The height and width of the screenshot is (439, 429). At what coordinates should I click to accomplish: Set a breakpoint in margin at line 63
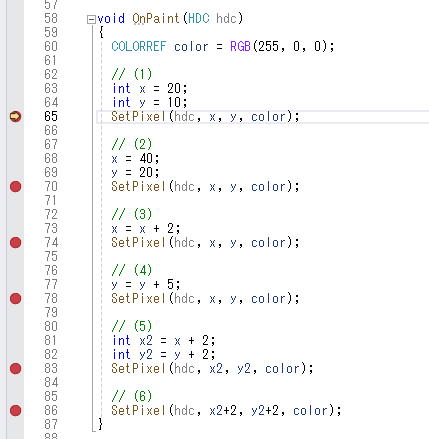click(15, 88)
